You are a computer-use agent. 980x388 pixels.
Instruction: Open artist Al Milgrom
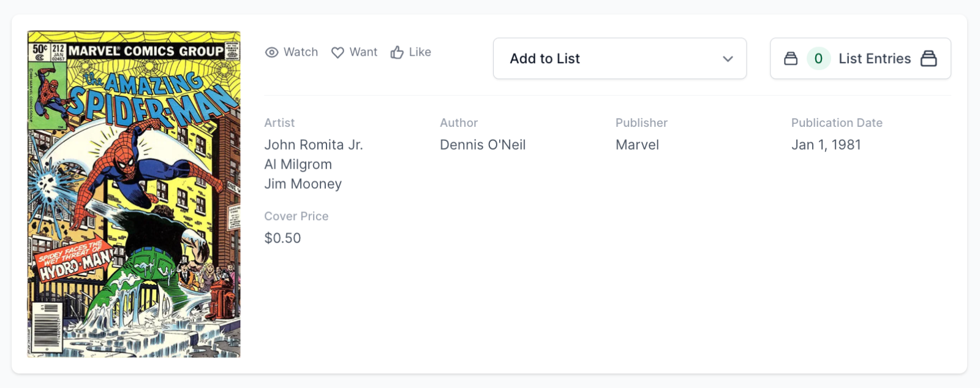(x=298, y=164)
